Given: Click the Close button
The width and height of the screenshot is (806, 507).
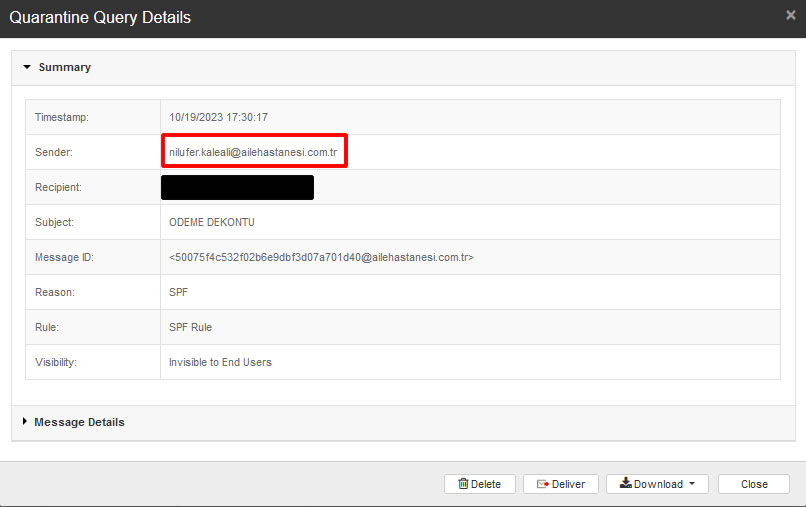Looking at the screenshot, I should [x=754, y=484].
